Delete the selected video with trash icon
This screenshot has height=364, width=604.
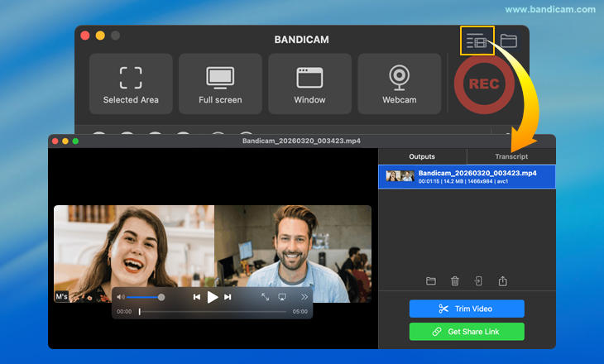[x=455, y=281]
